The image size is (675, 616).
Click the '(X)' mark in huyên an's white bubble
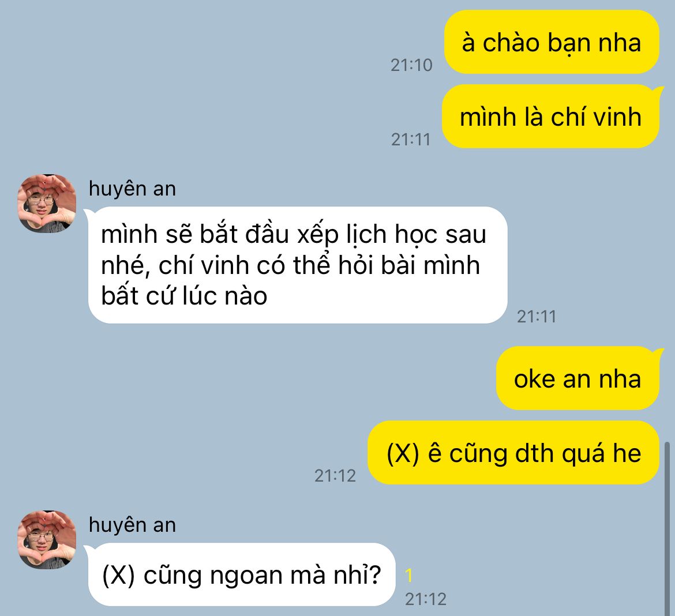point(118,575)
